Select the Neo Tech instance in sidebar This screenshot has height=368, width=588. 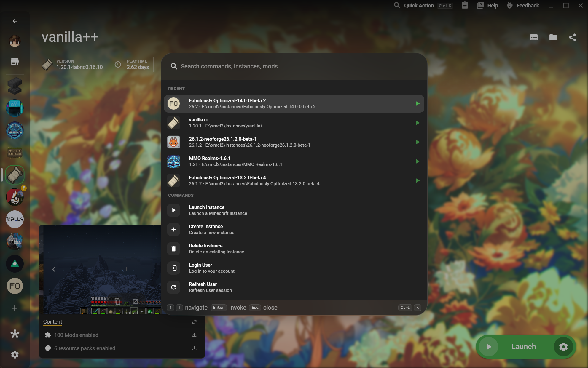(15, 108)
